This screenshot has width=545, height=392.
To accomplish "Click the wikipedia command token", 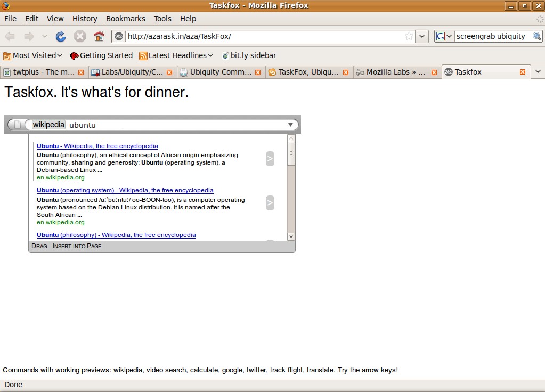I will pyautogui.click(x=48, y=125).
